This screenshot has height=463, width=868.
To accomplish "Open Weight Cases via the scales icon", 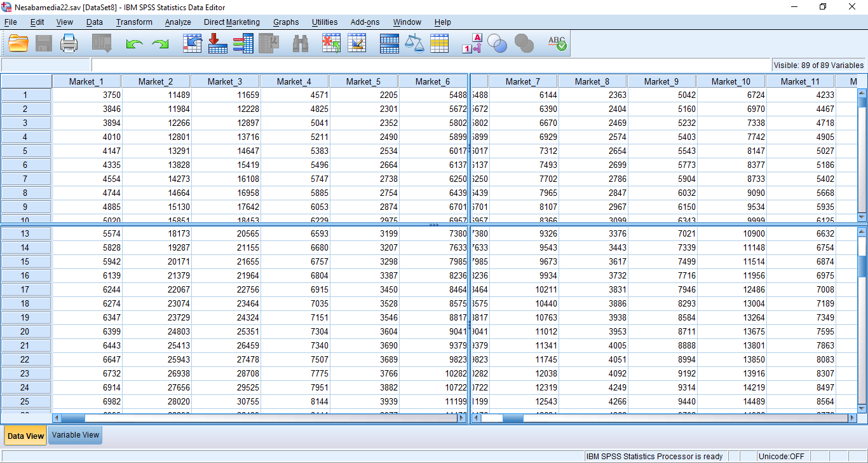I will pos(414,43).
